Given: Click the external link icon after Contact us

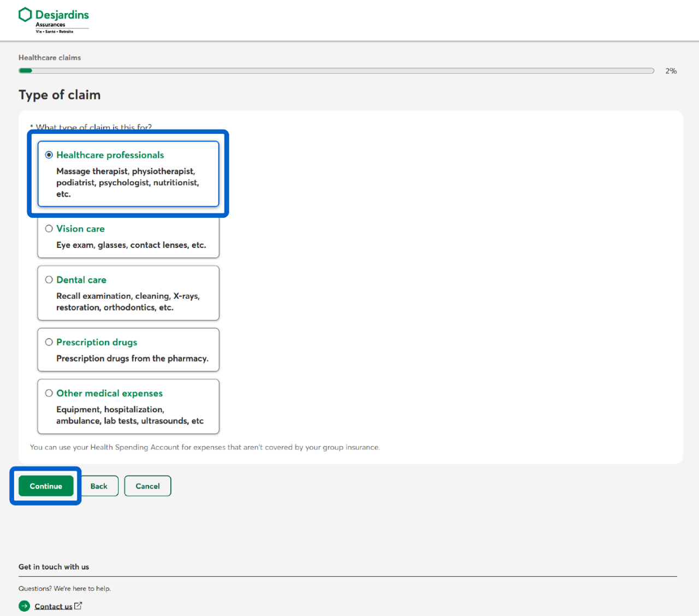Looking at the screenshot, I should pyautogui.click(x=78, y=606).
